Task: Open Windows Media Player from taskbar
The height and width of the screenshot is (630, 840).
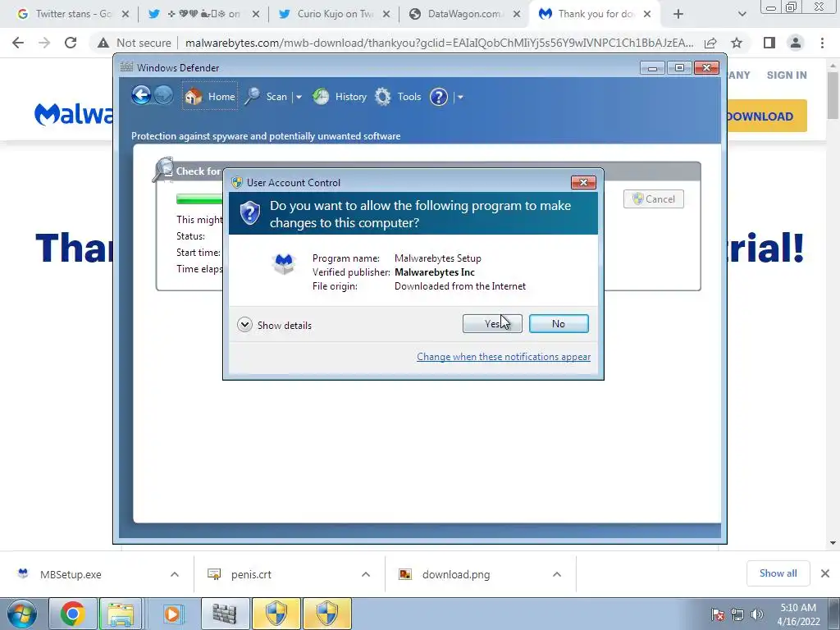Action: coord(172,614)
